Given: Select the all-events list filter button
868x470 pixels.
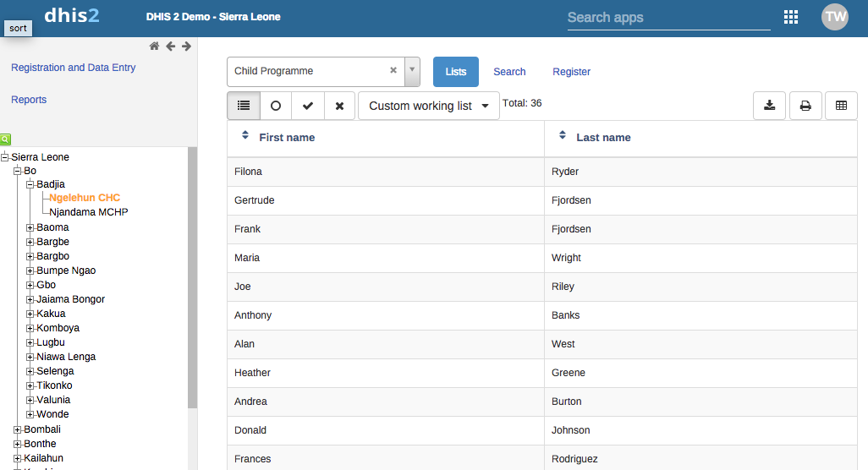Looking at the screenshot, I should coord(244,106).
